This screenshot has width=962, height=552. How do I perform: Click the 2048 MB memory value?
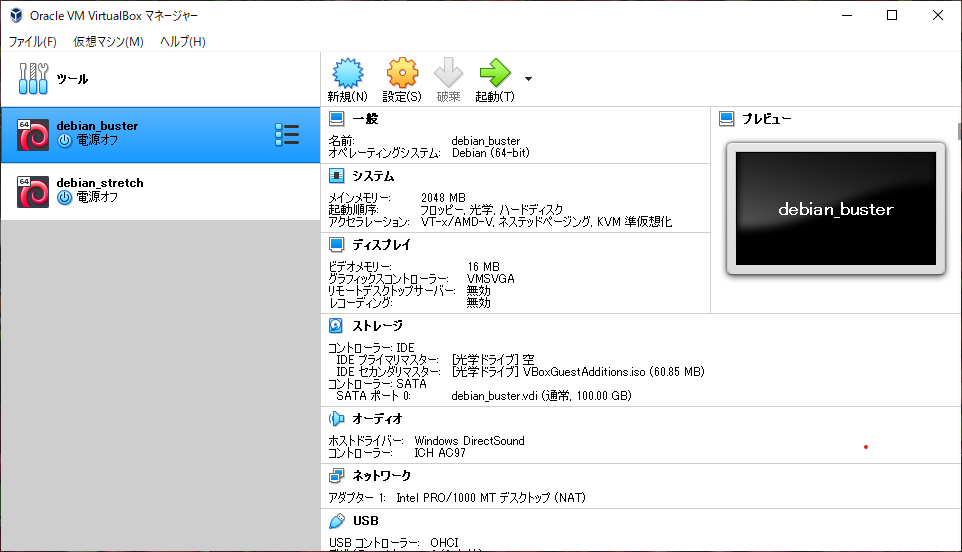443,197
